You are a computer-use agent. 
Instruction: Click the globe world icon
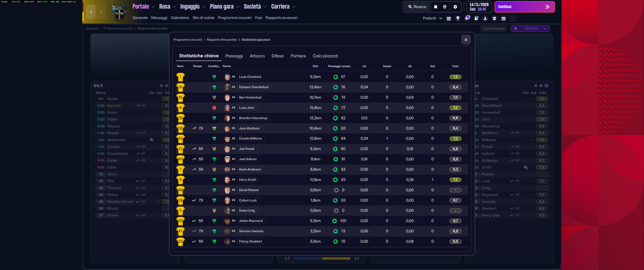point(444,7)
